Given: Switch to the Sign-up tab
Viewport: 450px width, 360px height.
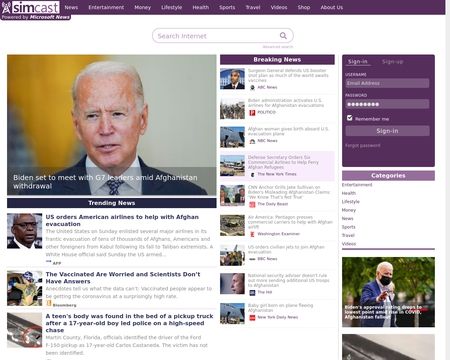Looking at the screenshot, I should click(x=392, y=62).
